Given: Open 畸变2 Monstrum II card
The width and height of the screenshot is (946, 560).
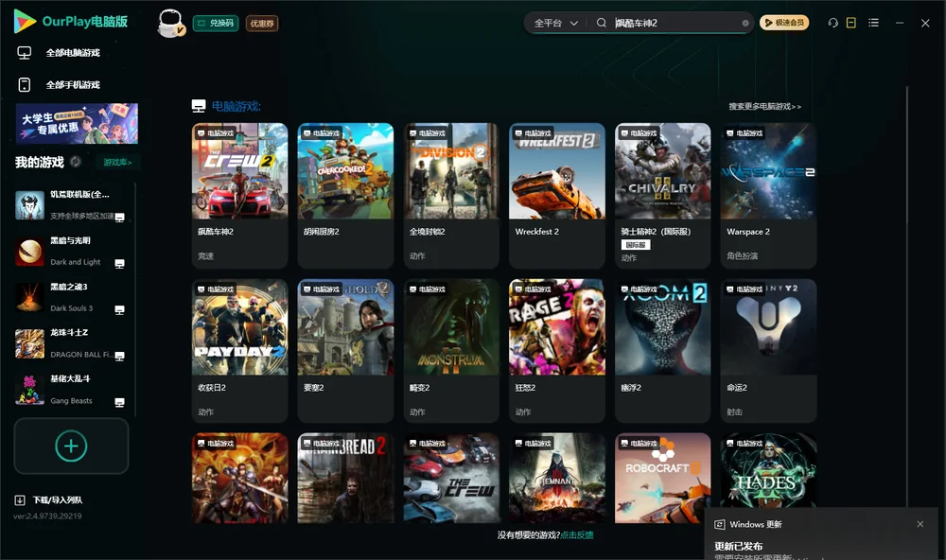Looking at the screenshot, I should [451, 351].
